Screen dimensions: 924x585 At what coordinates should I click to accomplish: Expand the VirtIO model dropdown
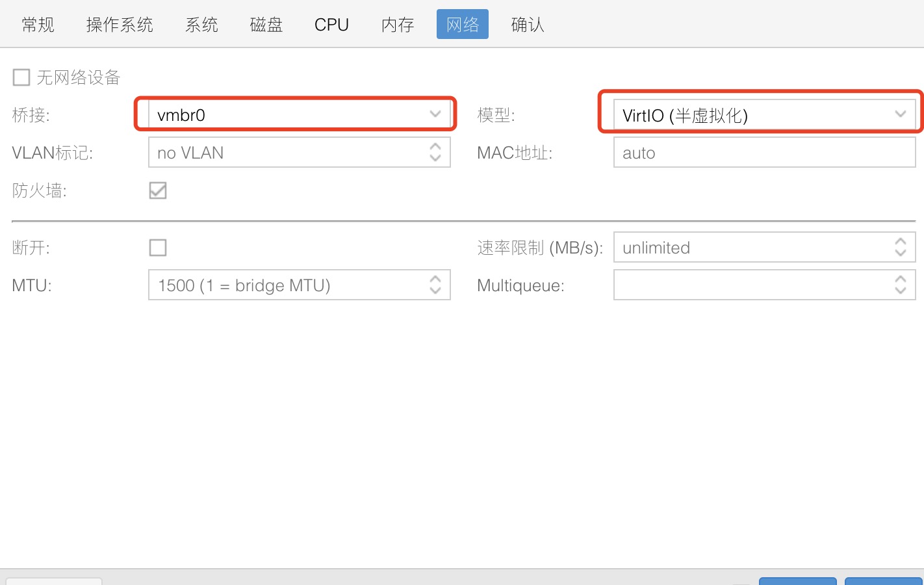click(x=900, y=114)
